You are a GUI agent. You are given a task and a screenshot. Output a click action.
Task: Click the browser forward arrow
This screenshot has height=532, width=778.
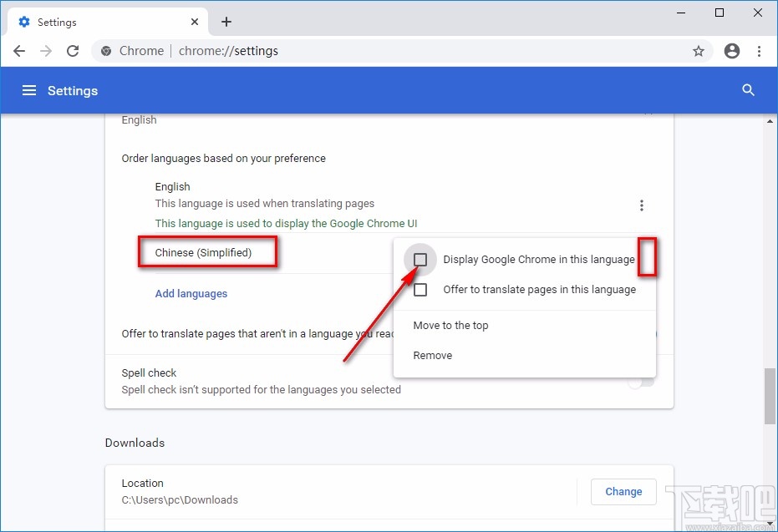(x=46, y=51)
